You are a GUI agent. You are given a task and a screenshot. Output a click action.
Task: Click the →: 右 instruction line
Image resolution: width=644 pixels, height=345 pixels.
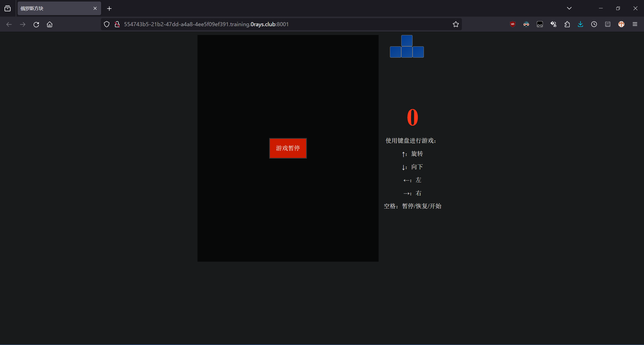pyautogui.click(x=412, y=193)
